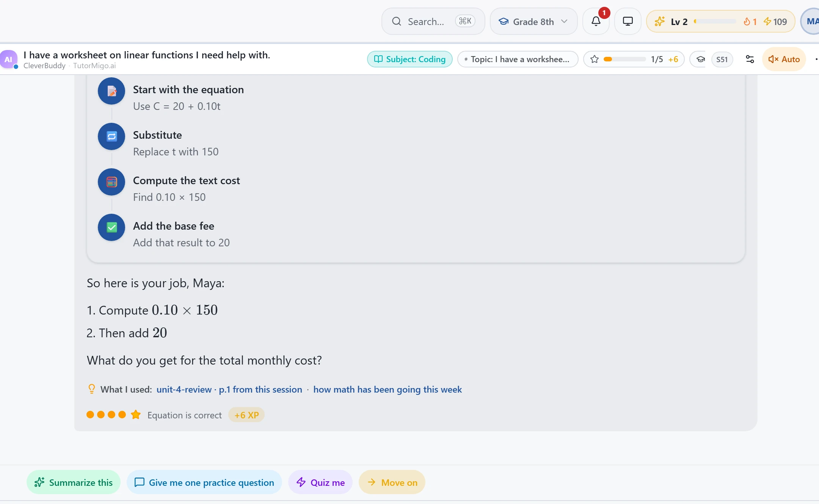Click the Lv 2 sparkle icon

(660, 22)
